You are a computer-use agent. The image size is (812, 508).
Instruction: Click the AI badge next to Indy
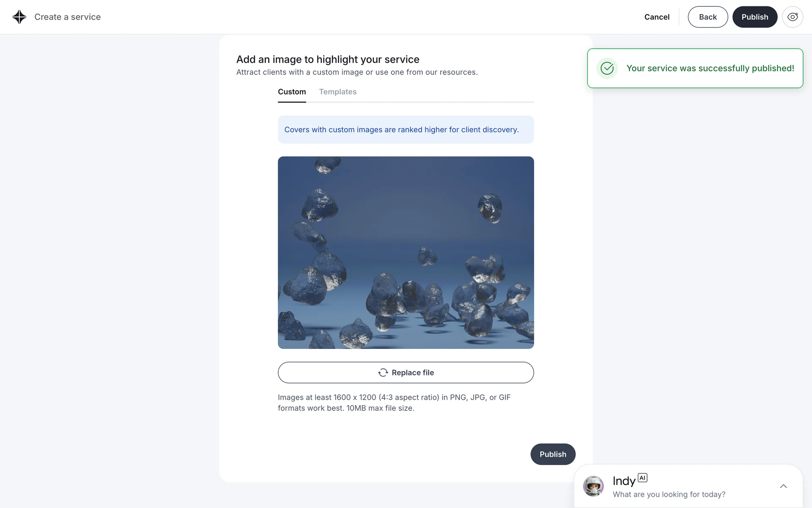click(x=642, y=478)
